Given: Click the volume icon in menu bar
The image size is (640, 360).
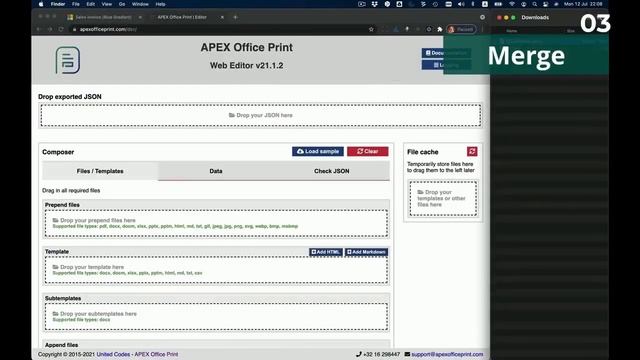Looking at the screenshot, I should click(x=461, y=4).
